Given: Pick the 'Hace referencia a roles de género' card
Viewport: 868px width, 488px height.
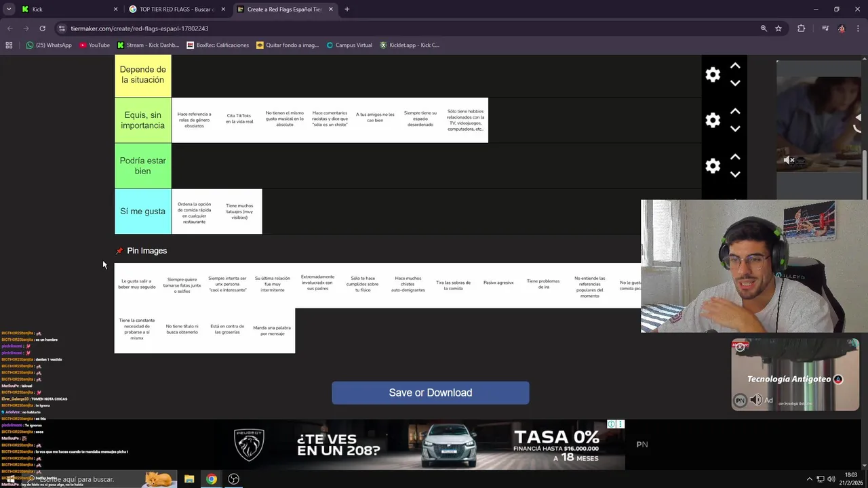Looking at the screenshot, I should coord(194,120).
